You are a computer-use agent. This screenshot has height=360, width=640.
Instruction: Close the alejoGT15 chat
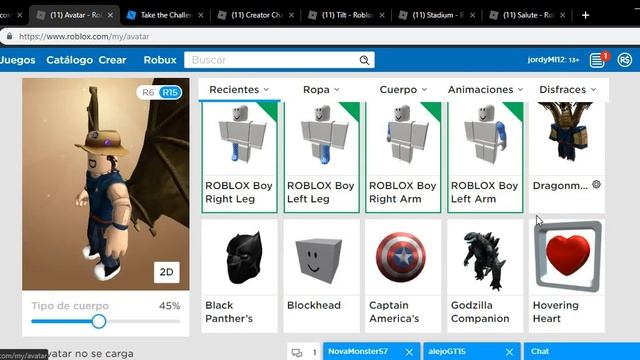click(509, 352)
